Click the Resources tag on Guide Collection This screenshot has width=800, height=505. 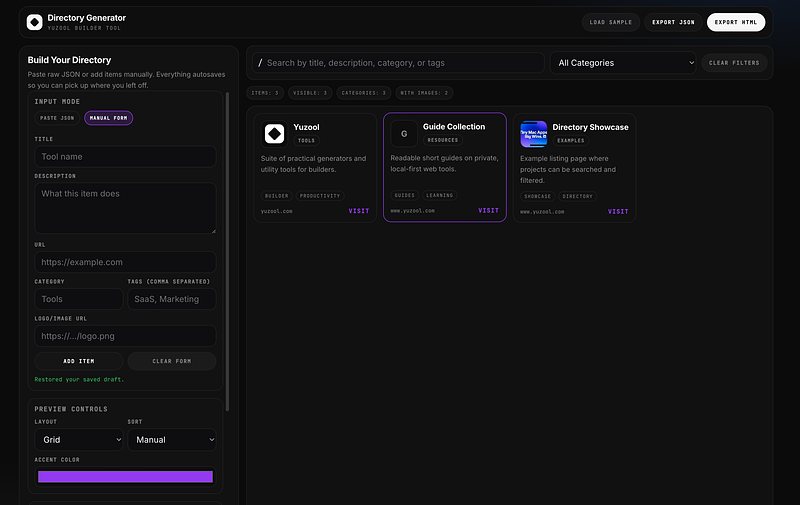pos(442,140)
